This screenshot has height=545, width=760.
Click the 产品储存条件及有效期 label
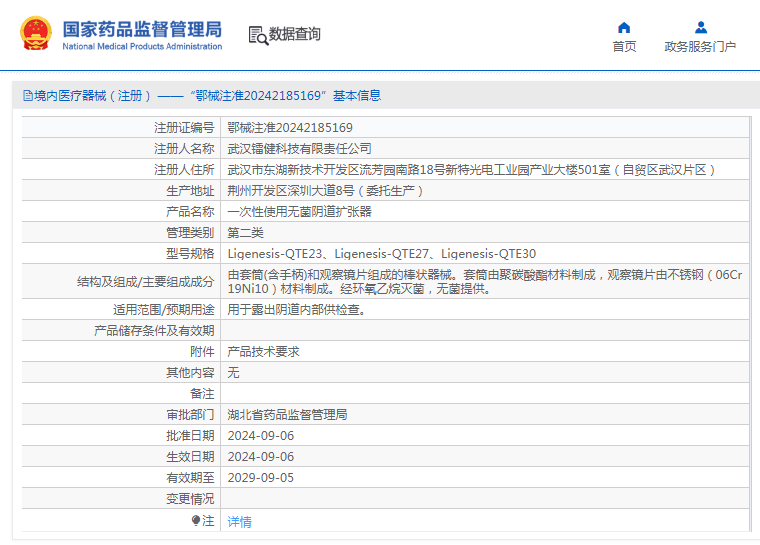coord(154,331)
